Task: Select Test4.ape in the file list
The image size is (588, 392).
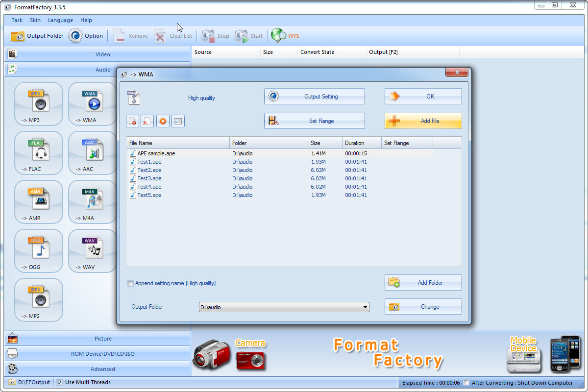Action: coord(280,187)
